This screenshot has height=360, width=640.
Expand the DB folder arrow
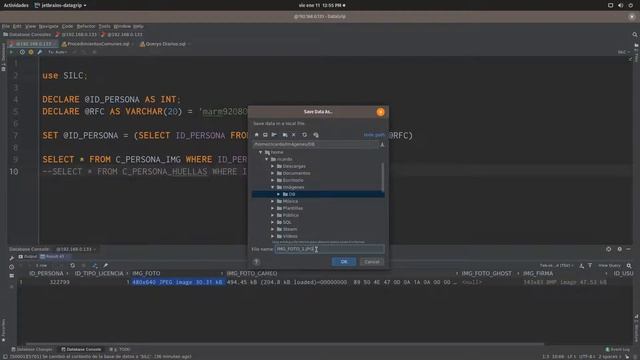279,194
